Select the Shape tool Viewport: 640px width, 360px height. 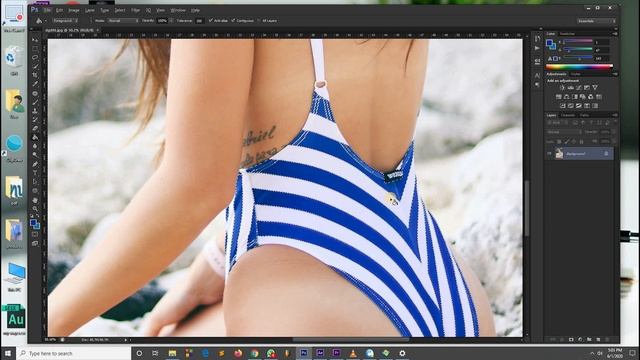click(35, 191)
